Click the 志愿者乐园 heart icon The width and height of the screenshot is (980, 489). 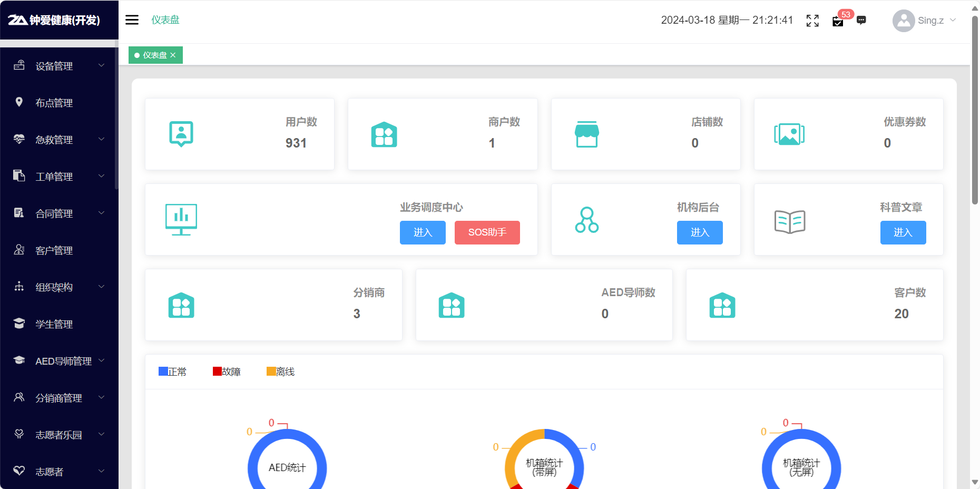click(19, 434)
